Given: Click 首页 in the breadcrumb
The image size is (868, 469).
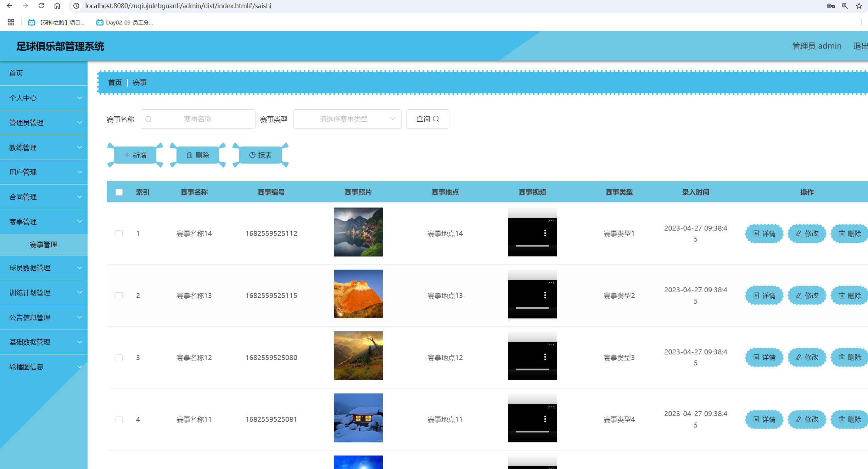Looking at the screenshot, I should (115, 83).
